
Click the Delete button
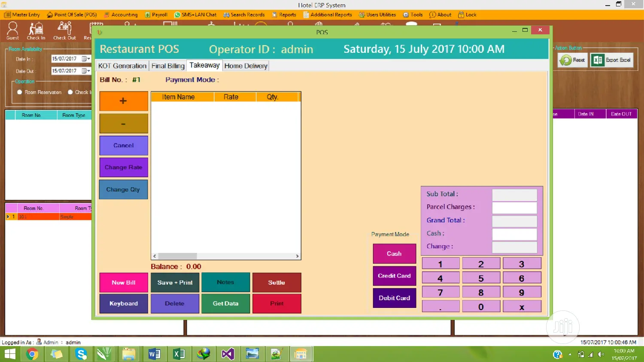tap(175, 304)
